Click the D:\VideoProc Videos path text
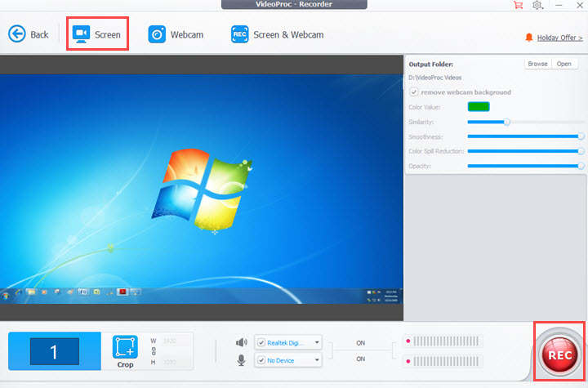The image size is (588, 388). 435,78
